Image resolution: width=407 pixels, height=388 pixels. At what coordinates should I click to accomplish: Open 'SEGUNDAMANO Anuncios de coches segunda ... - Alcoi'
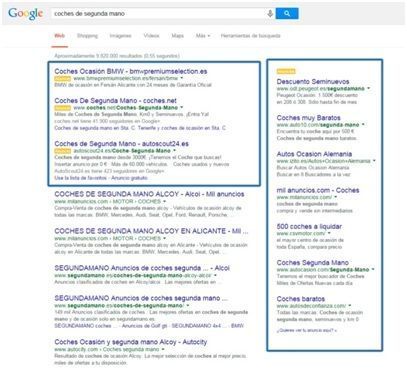[x=142, y=268]
